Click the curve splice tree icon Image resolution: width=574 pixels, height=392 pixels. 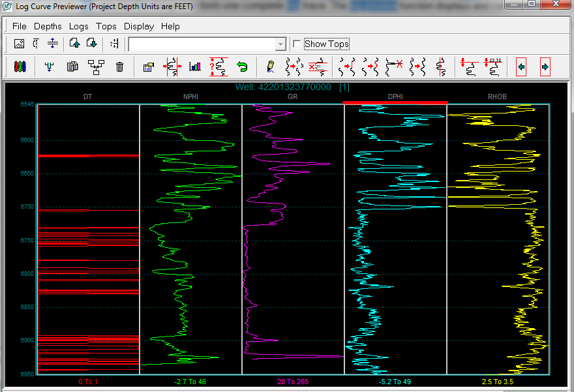click(97, 67)
